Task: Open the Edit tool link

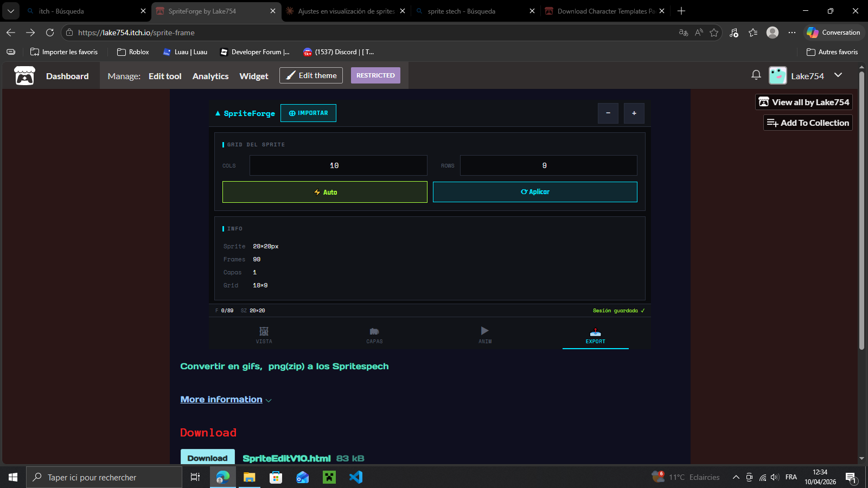Action: pyautogui.click(x=165, y=76)
